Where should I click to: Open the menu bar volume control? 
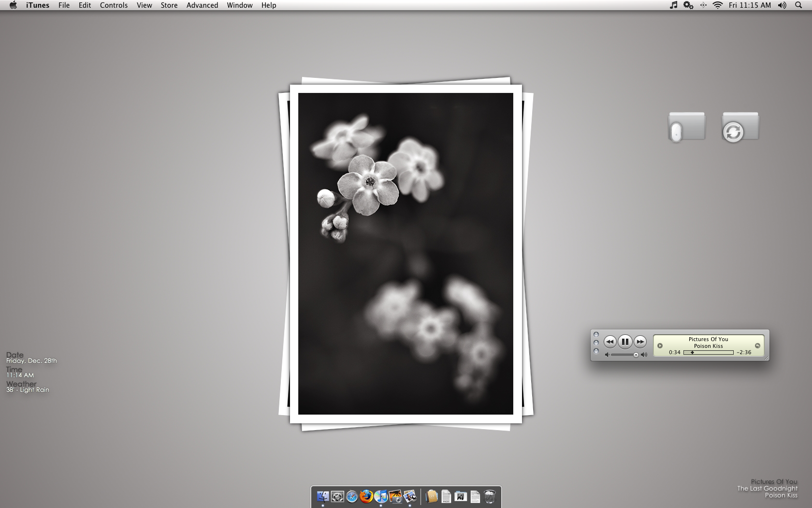(782, 5)
